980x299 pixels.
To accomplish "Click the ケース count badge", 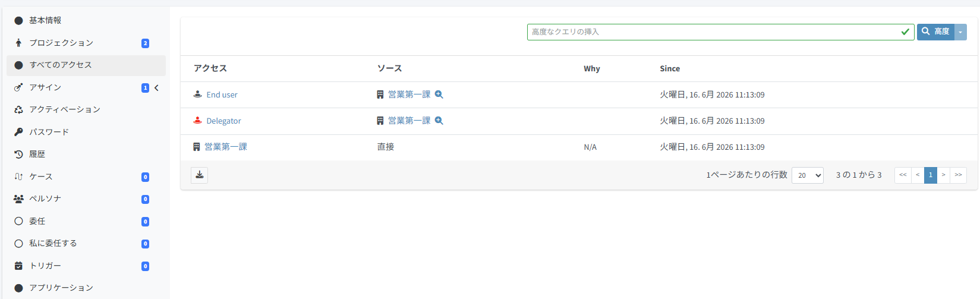I will point(145,177).
